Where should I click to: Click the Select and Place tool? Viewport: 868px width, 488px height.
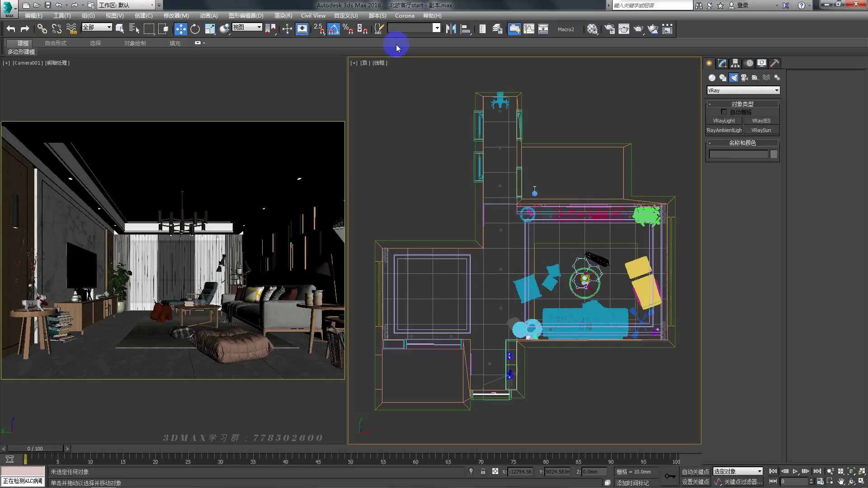(224, 29)
